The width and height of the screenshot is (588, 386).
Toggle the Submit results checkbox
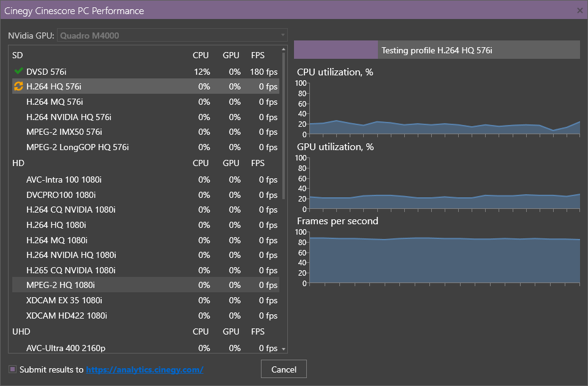tap(13, 369)
